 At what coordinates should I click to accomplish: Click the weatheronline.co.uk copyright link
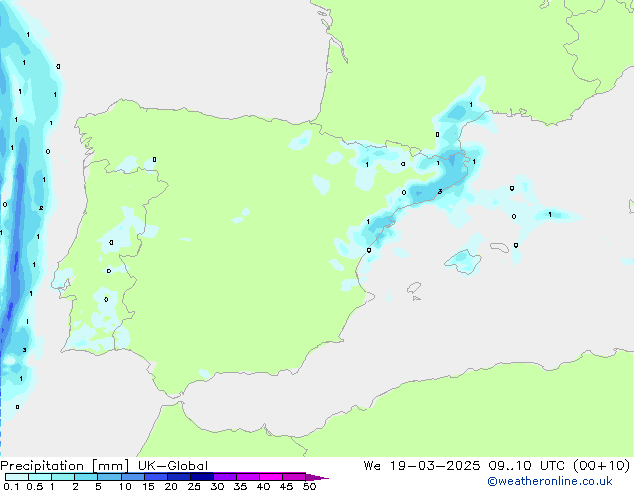point(549,481)
